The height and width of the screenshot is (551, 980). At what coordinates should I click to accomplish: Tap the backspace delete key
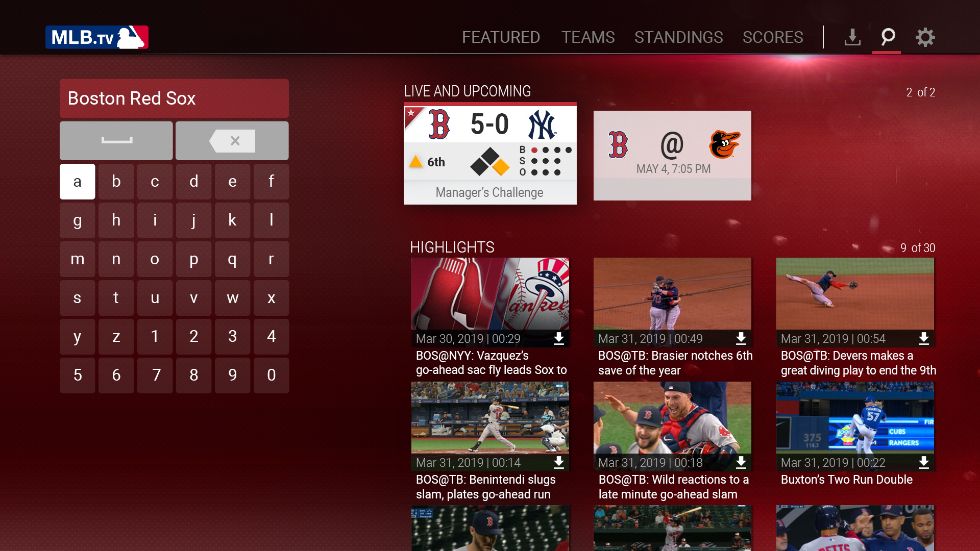pos(232,141)
